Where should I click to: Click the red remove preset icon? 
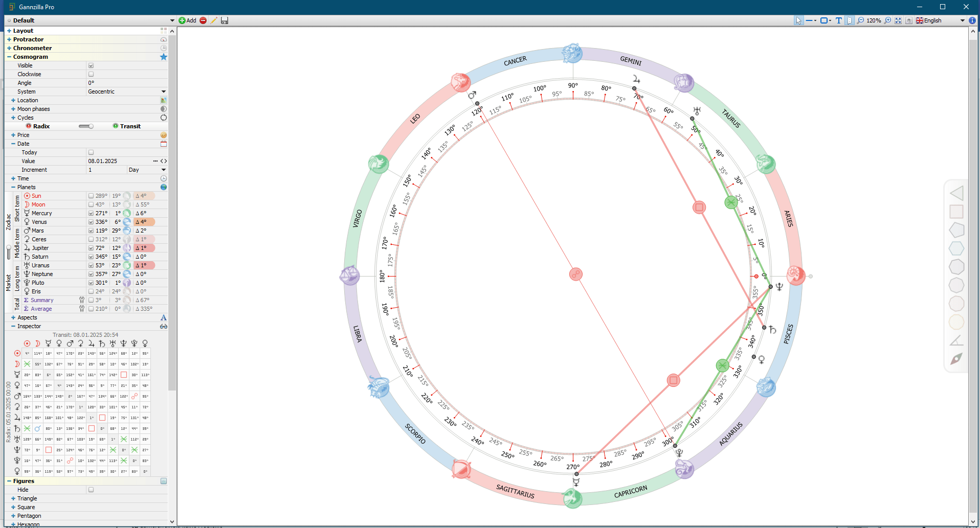pyautogui.click(x=203, y=20)
